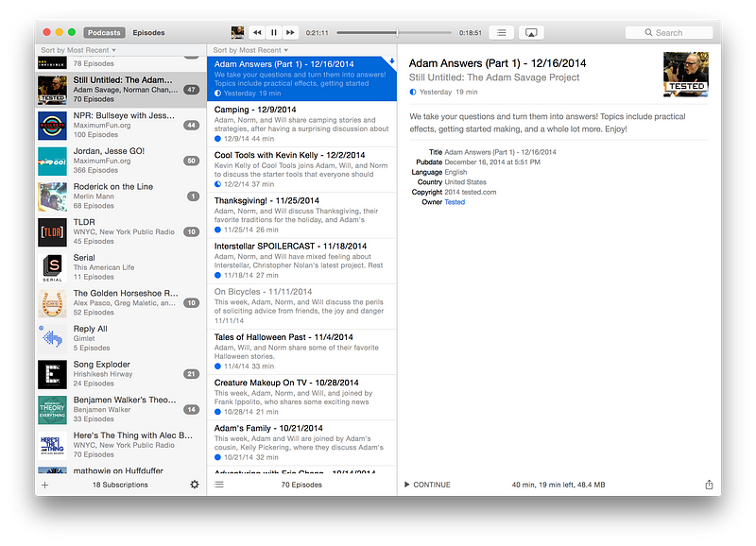Screen dimensions: 756x546
Task: Click Benjamen Walker's Theory of Everything artwork
Action: click(53, 410)
